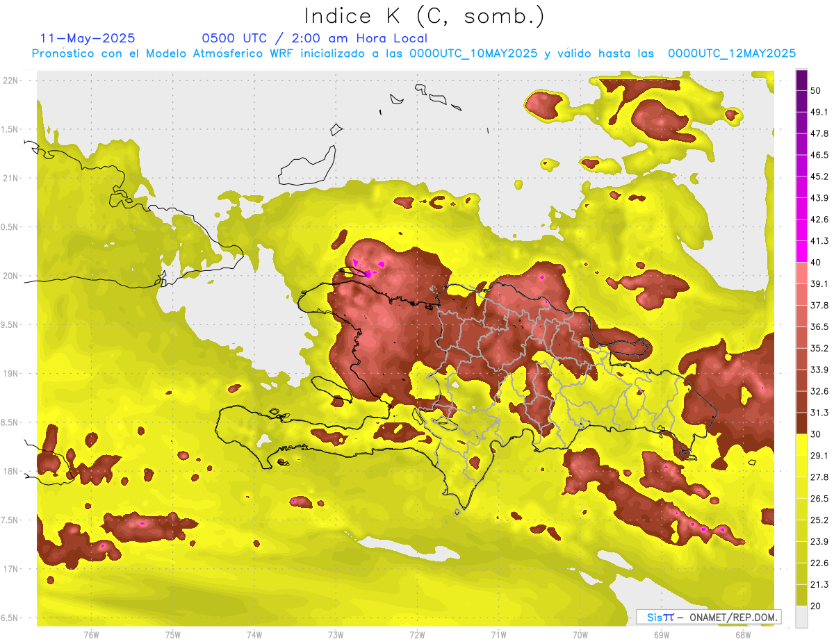Click the "17N" latitude label
This screenshot has width=834, height=644.
pos(12,569)
